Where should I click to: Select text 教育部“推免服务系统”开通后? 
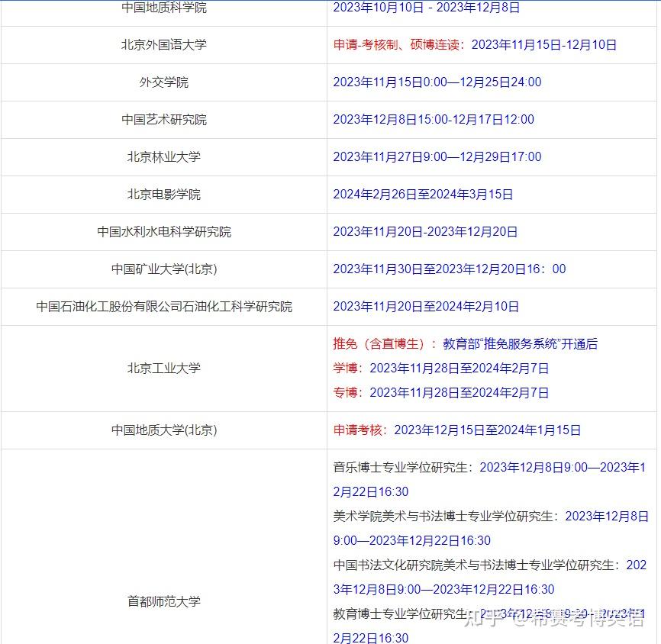pyautogui.click(x=521, y=344)
